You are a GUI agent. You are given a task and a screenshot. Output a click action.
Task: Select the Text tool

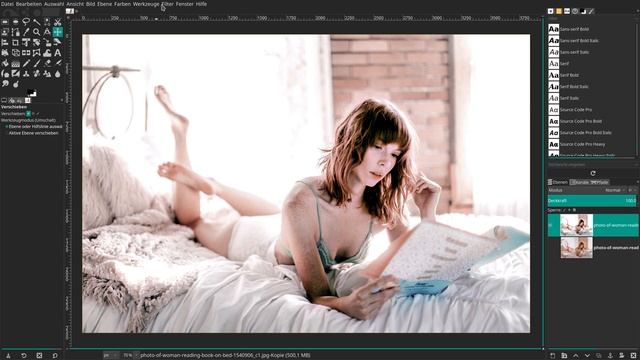[58, 53]
